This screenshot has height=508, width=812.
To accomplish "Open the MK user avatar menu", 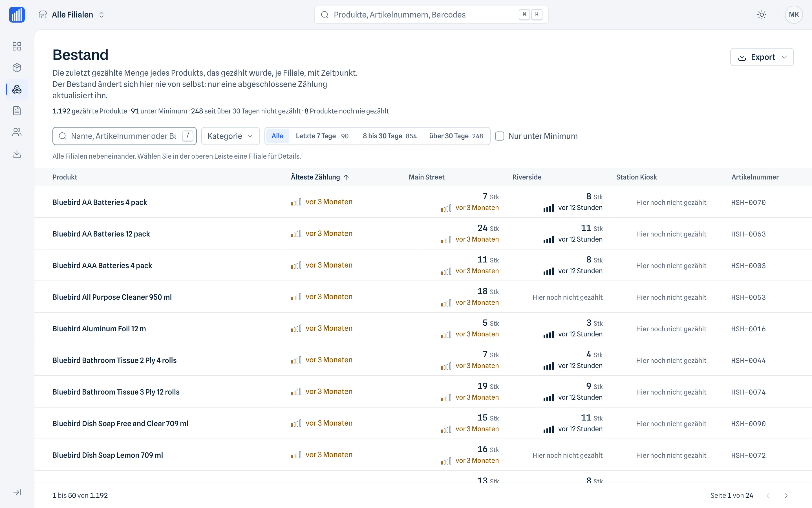I will (x=794, y=15).
